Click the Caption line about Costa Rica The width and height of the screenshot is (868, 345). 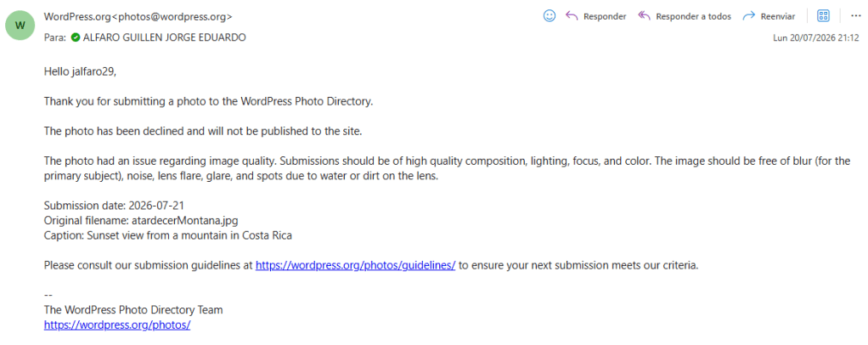pyautogui.click(x=167, y=235)
